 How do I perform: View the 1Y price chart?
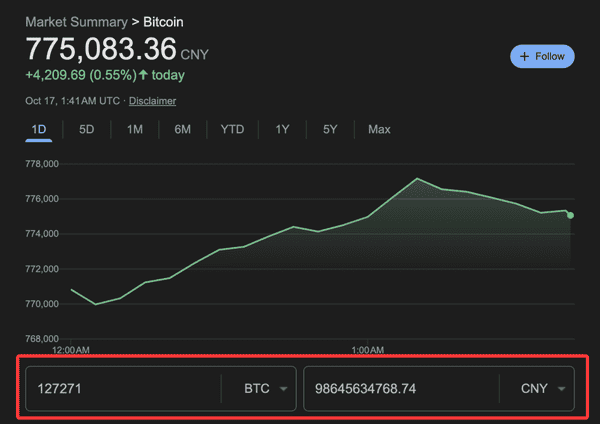282,129
